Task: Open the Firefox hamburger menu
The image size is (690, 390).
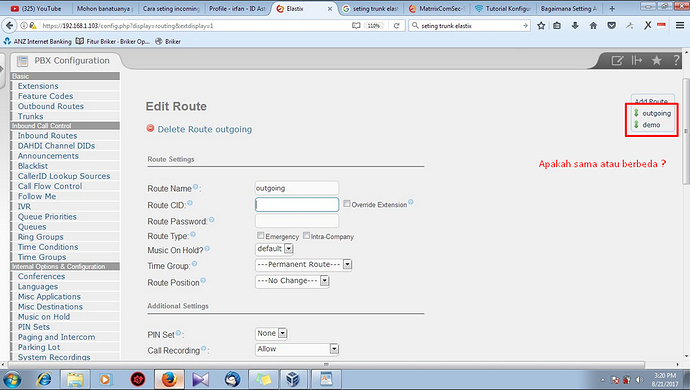Action: (680, 26)
